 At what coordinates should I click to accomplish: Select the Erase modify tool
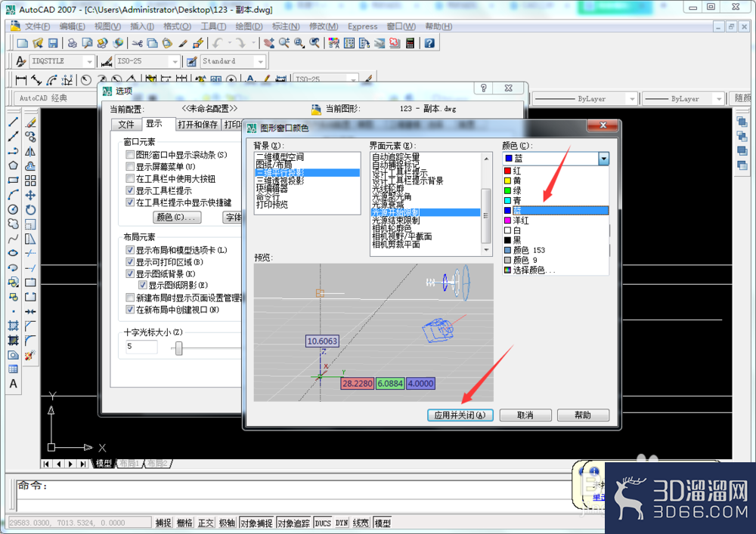pos(30,122)
